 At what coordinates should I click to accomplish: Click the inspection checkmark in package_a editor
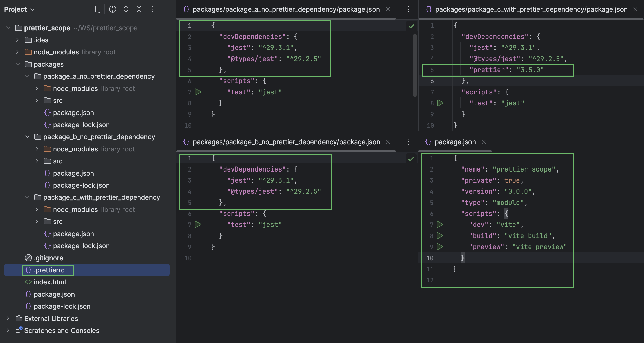(411, 26)
